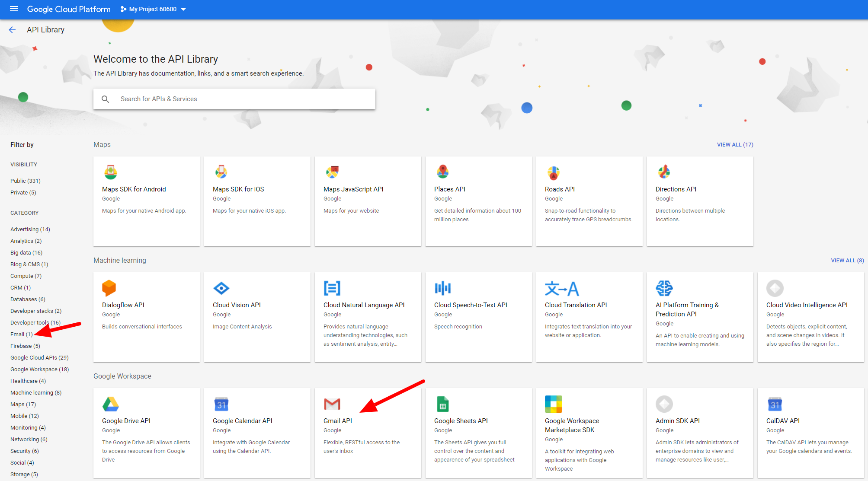Open the hamburger navigation menu
Viewport: 868px width, 481px height.
point(13,9)
